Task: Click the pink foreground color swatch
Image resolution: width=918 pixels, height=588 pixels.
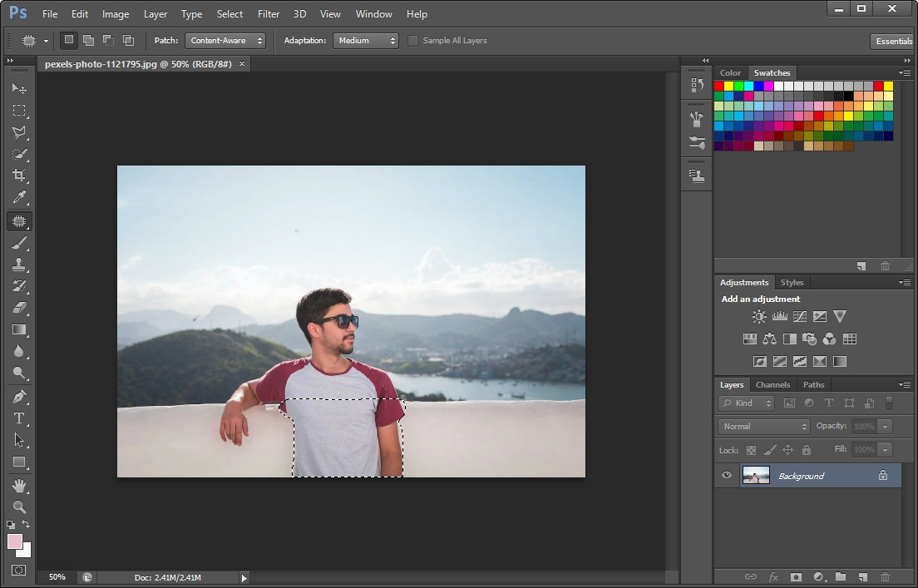Action: (x=14, y=541)
